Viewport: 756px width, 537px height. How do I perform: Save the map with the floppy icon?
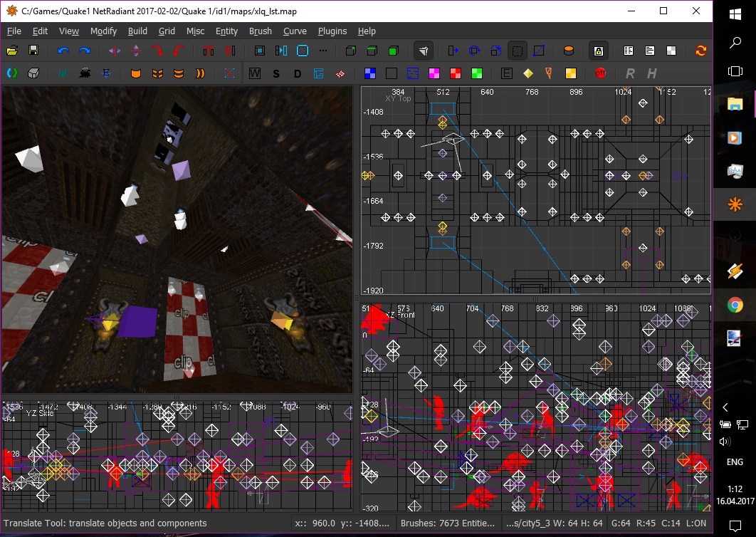(x=33, y=51)
